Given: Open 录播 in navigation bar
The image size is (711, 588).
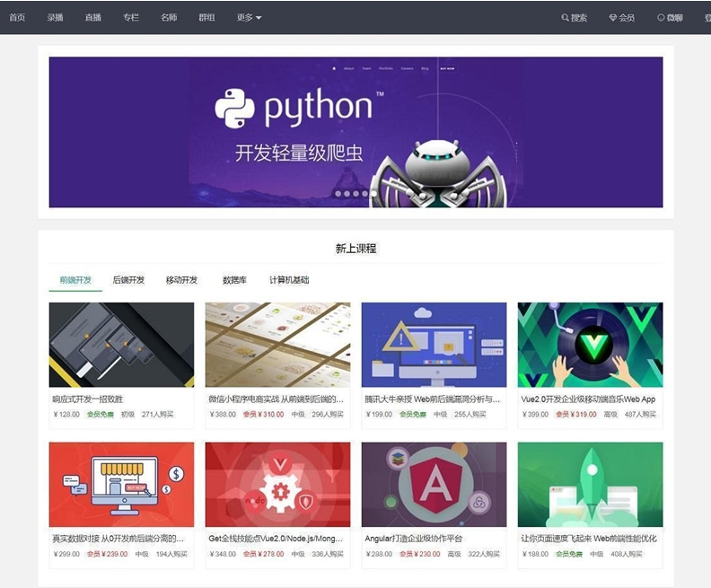Looking at the screenshot, I should (x=55, y=18).
